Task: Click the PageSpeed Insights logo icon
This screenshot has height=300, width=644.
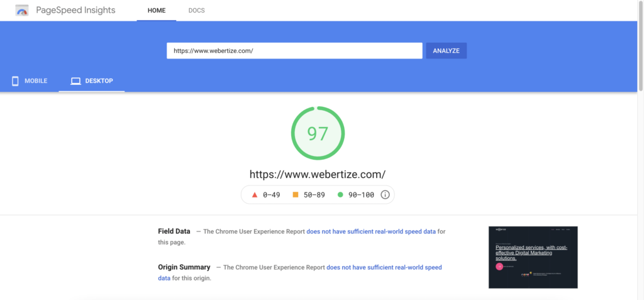Action: click(22, 11)
